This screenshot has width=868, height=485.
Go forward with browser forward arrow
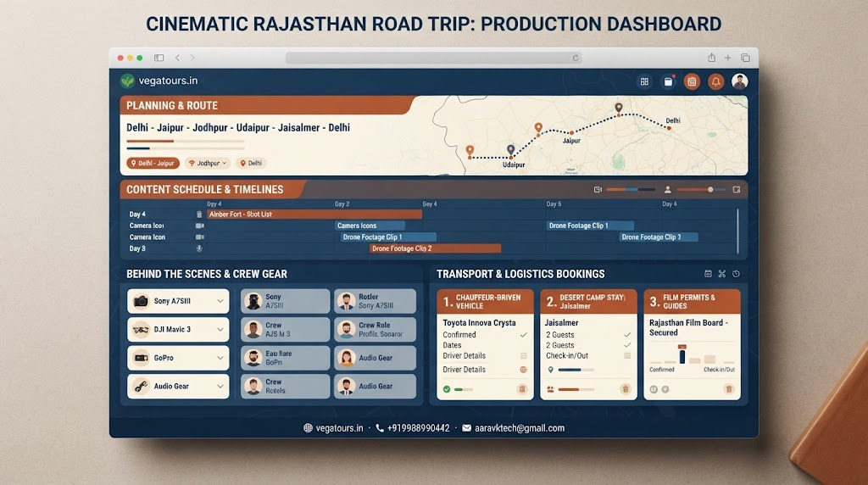coord(192,58)
